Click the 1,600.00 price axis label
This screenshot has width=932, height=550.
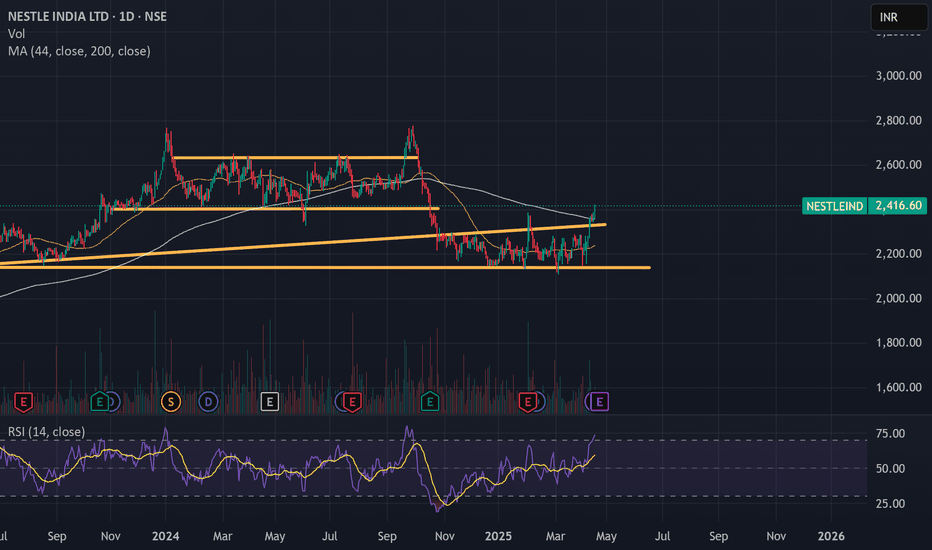(899, 387)
